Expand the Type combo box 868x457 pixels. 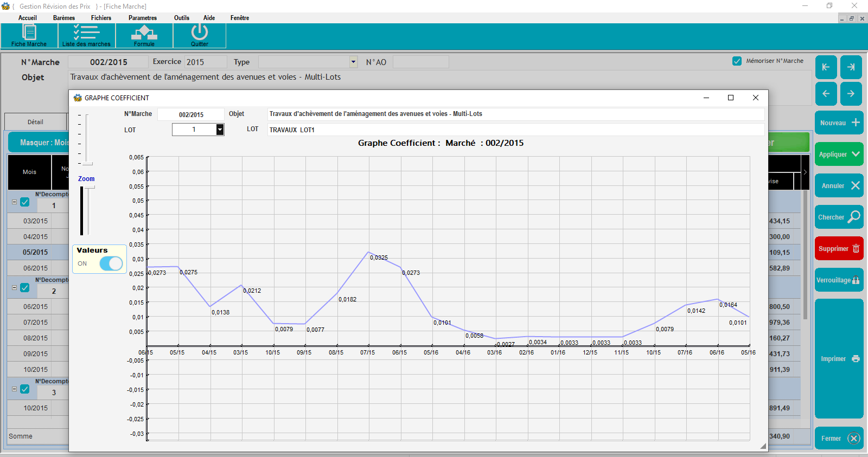[x=353, y=62]
